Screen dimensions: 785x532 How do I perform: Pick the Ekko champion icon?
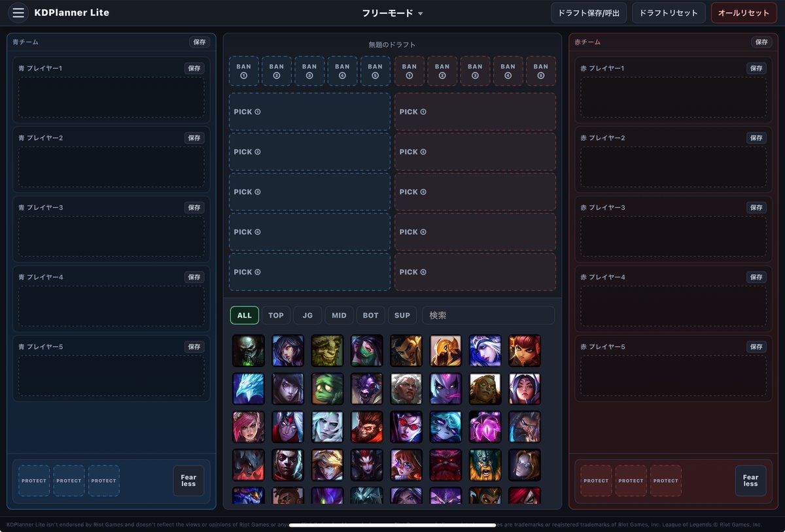coord(288,465)
